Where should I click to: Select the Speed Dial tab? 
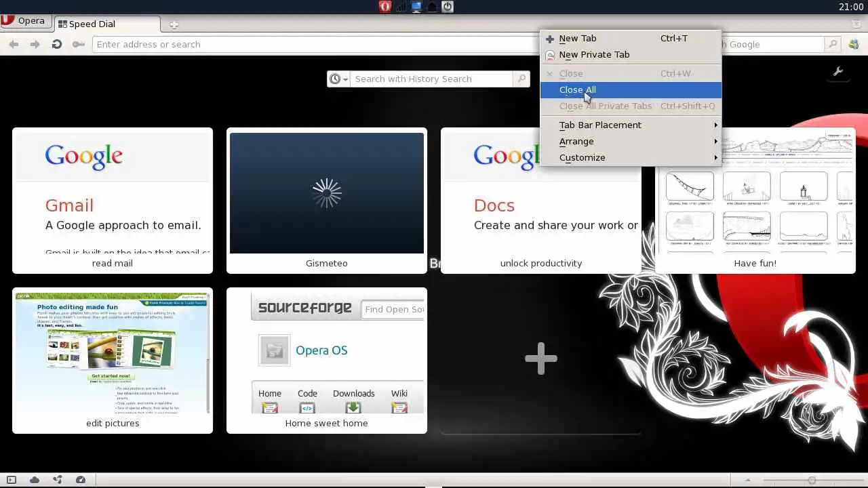(106, 24)
